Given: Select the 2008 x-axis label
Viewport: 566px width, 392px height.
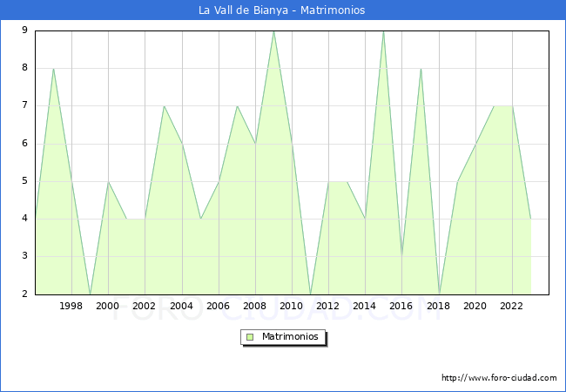Looking at the screenshot, I should coord(255,306).
